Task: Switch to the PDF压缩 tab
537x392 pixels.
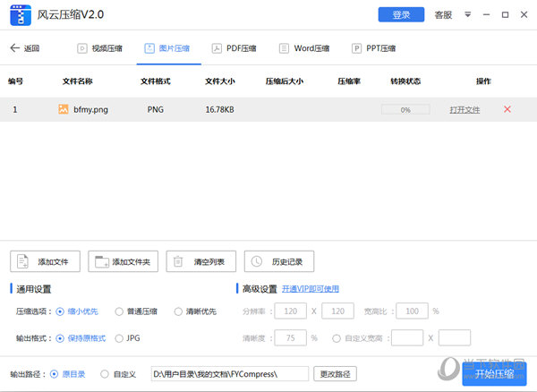Action: click(234, 48)
